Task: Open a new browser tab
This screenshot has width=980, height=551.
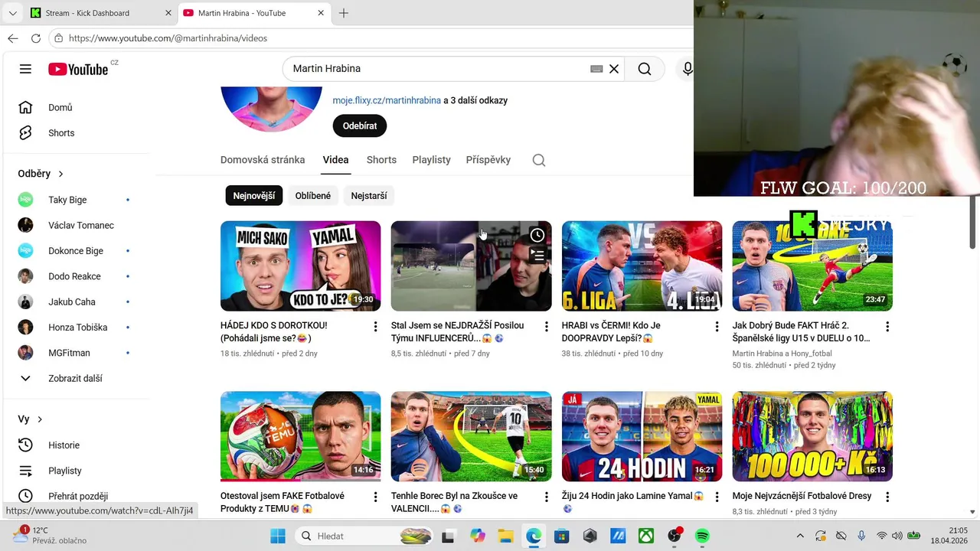Action: 344,13
